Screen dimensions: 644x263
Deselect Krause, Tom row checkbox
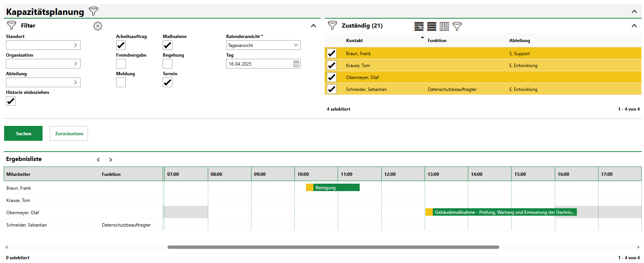click(x=332, y=65)
